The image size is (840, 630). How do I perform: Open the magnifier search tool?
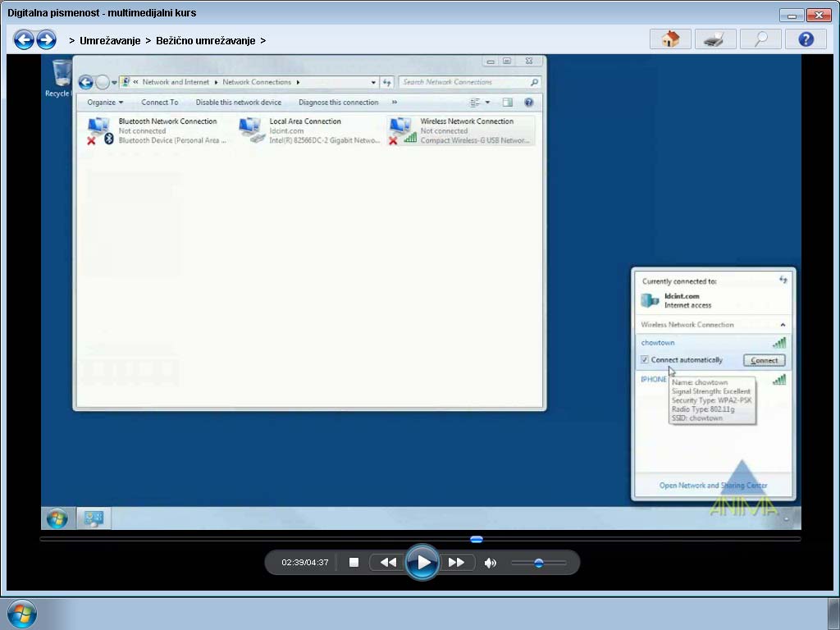pyautogui.click(x=760, y=39)
